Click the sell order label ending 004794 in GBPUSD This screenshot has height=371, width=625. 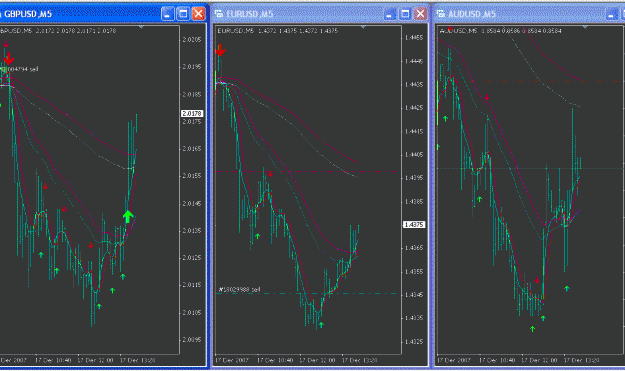(20, 69)
